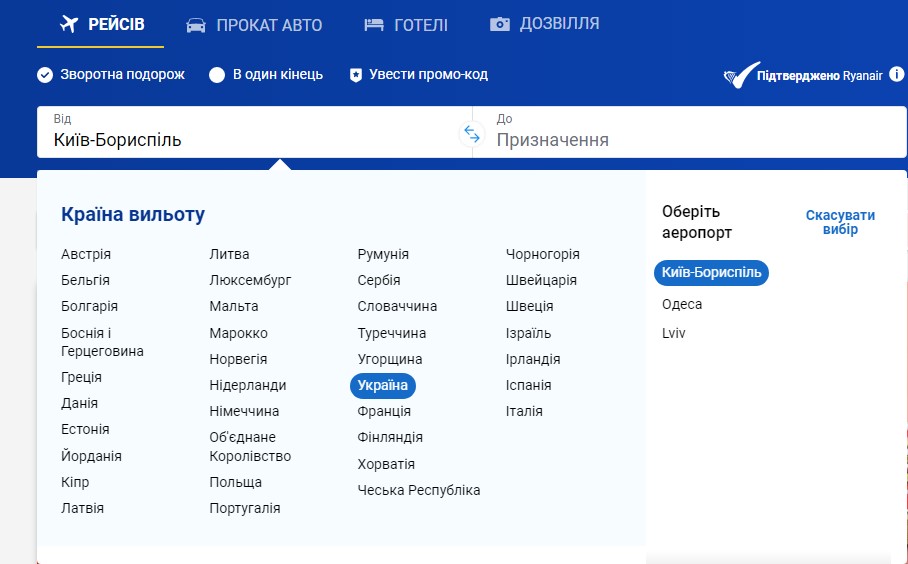Open the РЕЙСІВ tab

click(101, 24)
